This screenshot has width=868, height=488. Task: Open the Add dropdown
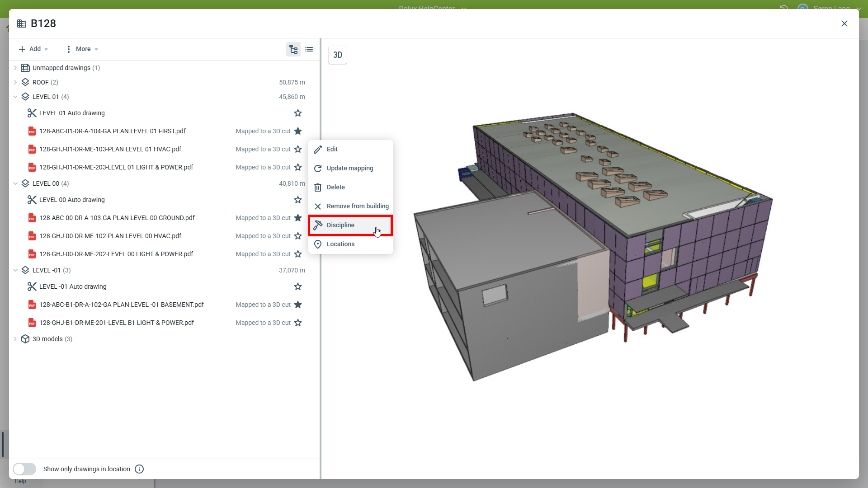click(x=33, y=49)
